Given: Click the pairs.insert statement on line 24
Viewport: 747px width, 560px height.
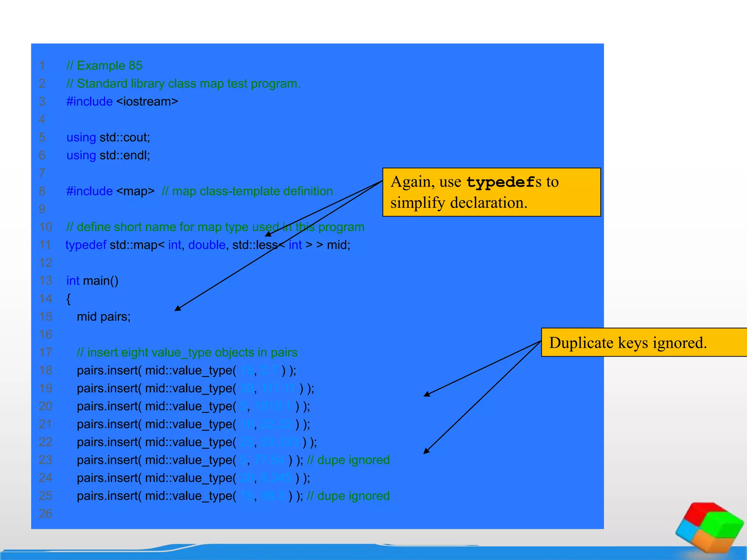Looking at the screenshot, I should [x=193, y=478].
